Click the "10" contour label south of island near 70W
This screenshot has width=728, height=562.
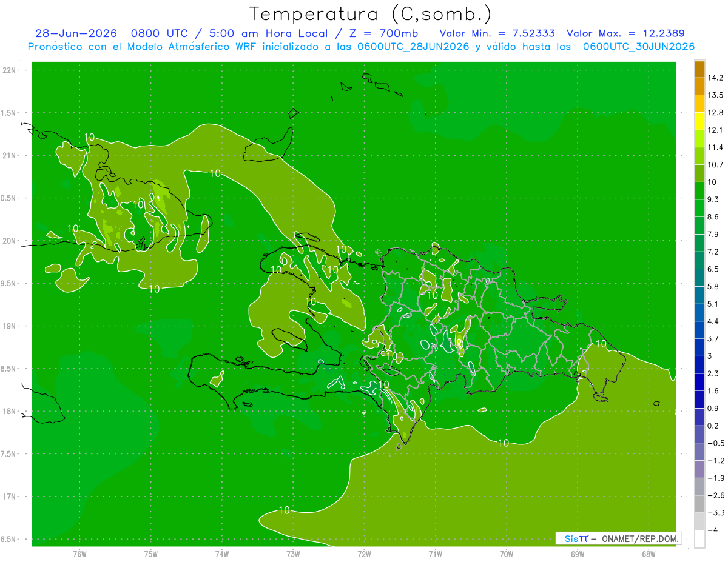[x=504, y=443]
